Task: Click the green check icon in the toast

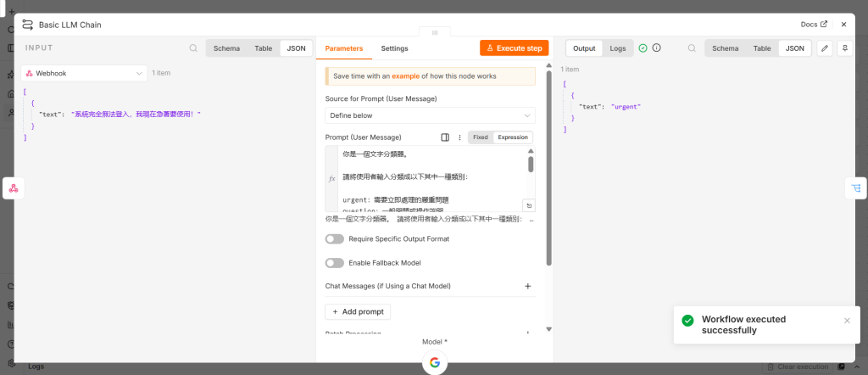Action: [687, 321]
